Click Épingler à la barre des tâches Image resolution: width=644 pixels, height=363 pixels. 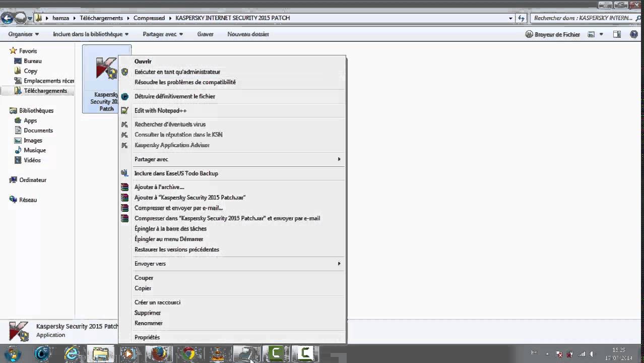click(170, 229)
